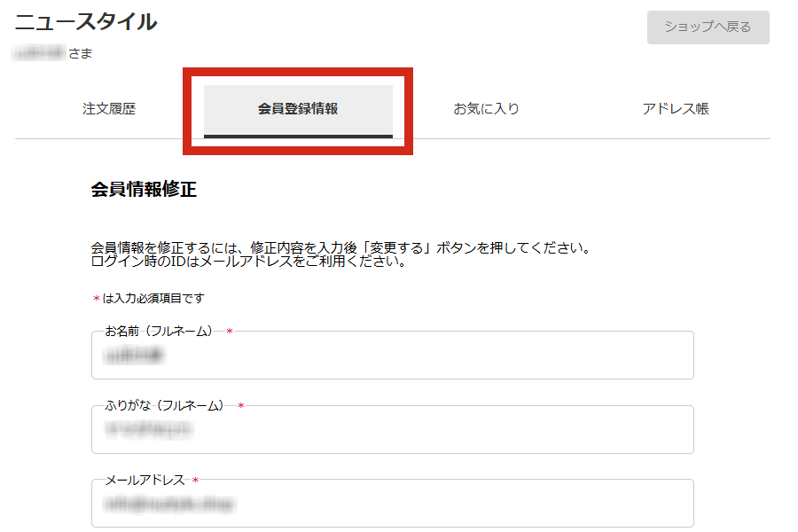Click the ショップへ戻る button
The image size is (798, 532).
tap(708, 27)
